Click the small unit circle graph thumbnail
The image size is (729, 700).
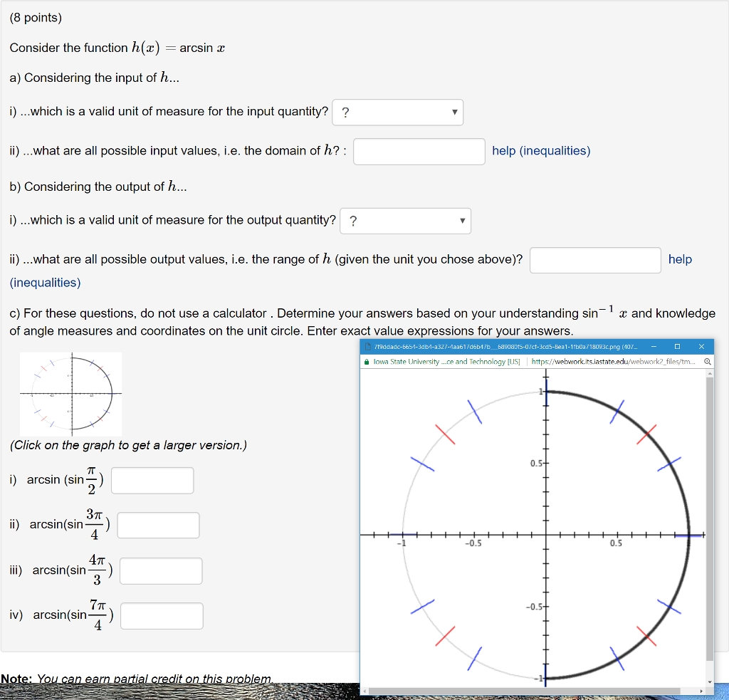point(71,393)
